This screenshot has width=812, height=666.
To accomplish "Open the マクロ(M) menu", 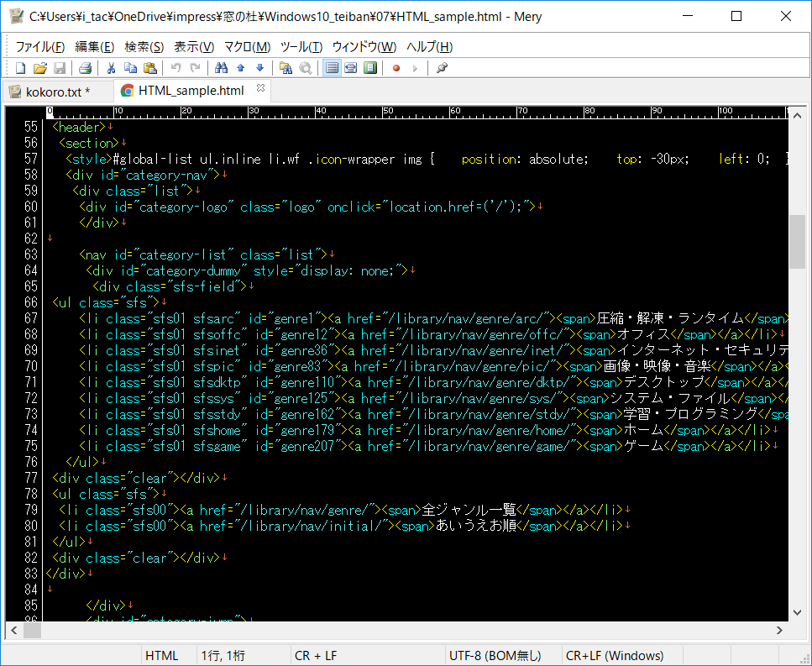I will (247, 46).
